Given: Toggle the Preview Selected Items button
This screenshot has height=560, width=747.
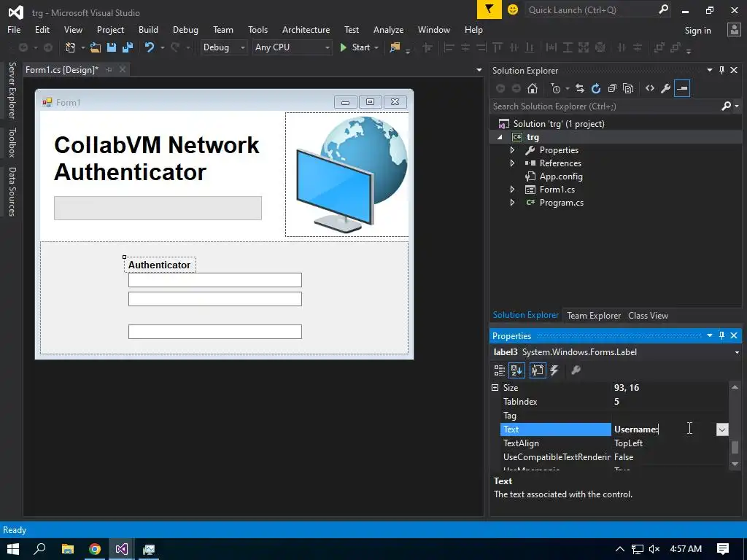Looking at the screenshot, I should [682, 88].
